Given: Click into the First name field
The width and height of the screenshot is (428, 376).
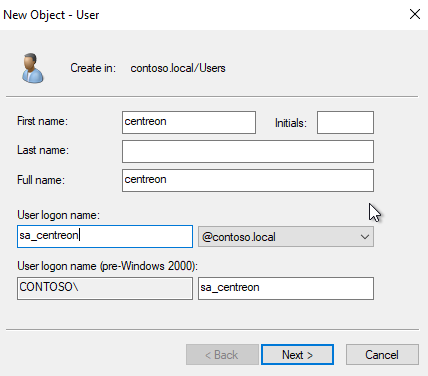Looking at the screenshot, I should [x=189, y=122].
